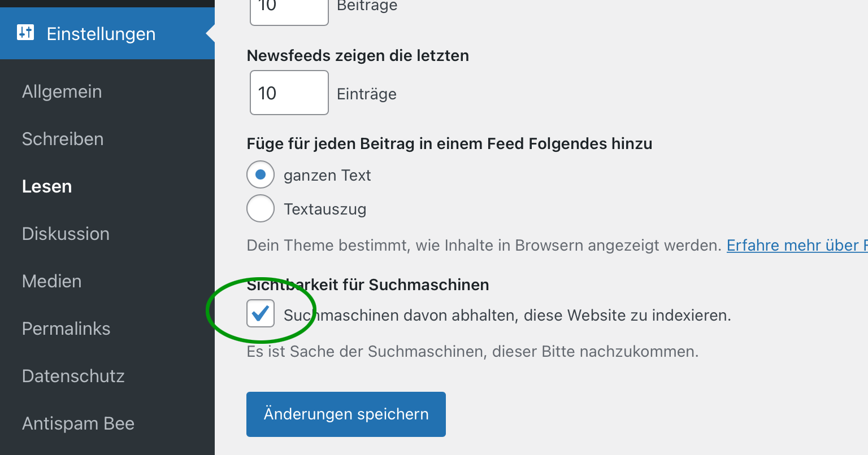
Task: Click the 'Änderungen speichern' button
Action: pyautogui.click(x=346, y=414)
